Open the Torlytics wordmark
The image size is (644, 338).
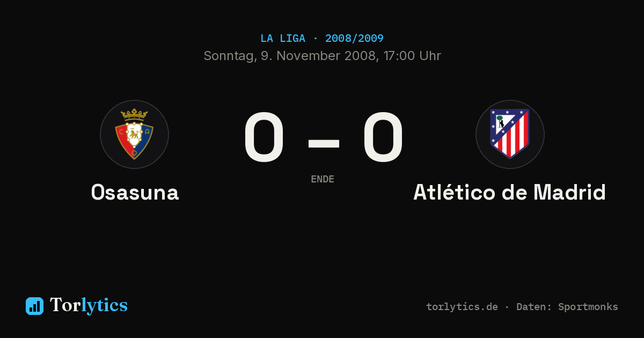click(89, 305)
